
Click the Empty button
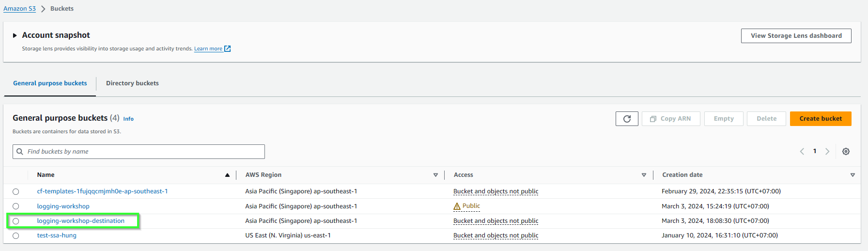(724, 119)
